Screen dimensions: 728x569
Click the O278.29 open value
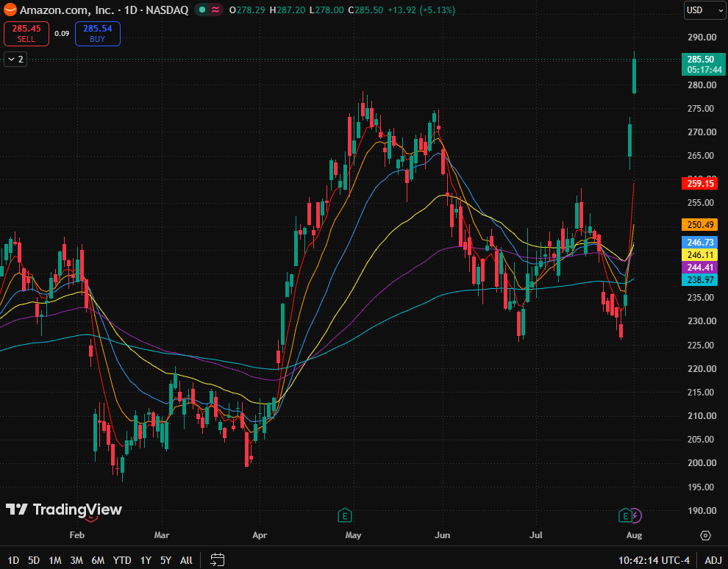pos(248,10)
